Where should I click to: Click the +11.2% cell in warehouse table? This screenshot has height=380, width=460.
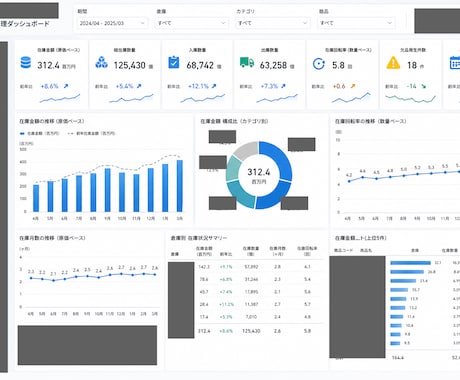pos(226,304)
